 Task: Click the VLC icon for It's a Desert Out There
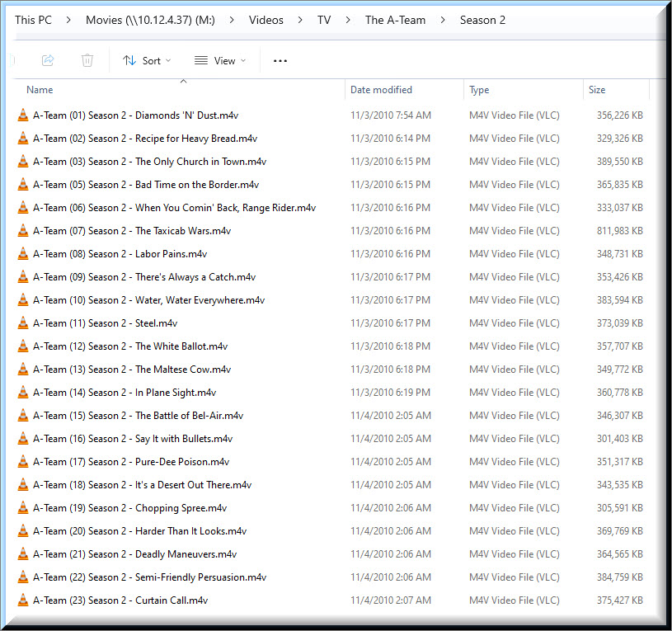[x=23, y=485]
